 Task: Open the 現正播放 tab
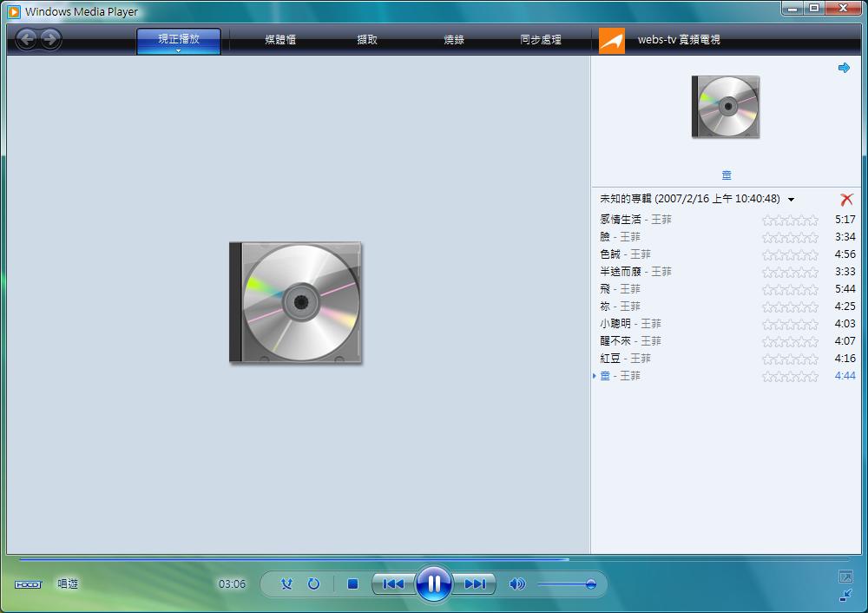point(178,39)
